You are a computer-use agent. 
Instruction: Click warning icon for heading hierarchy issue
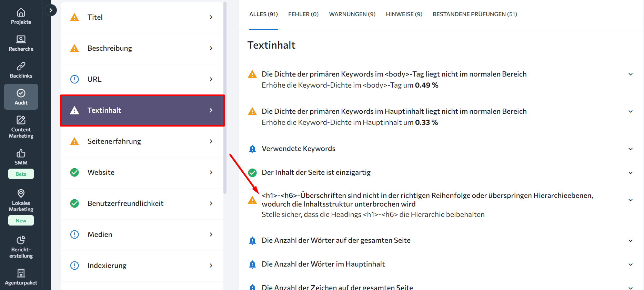pos(252,200)
